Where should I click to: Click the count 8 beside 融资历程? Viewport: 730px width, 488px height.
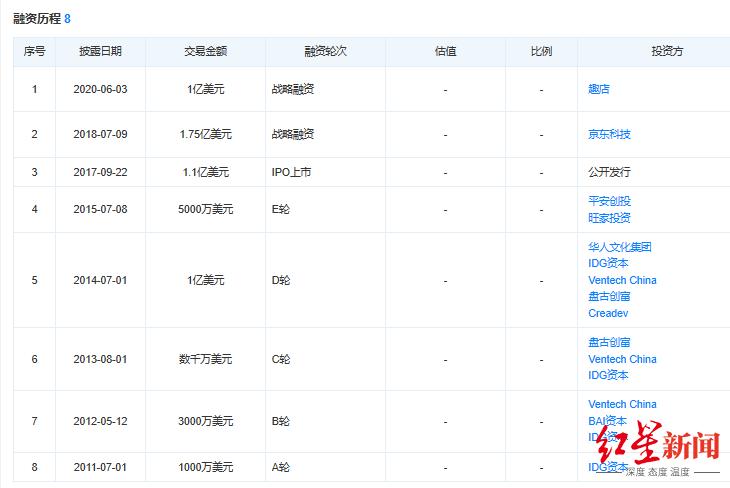tap(68, 19)
